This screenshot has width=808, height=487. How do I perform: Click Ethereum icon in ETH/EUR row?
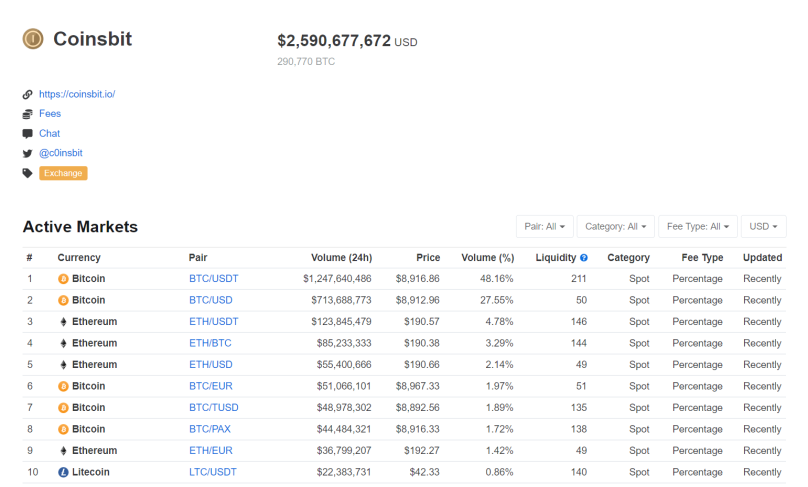click(x=63, y=451)
